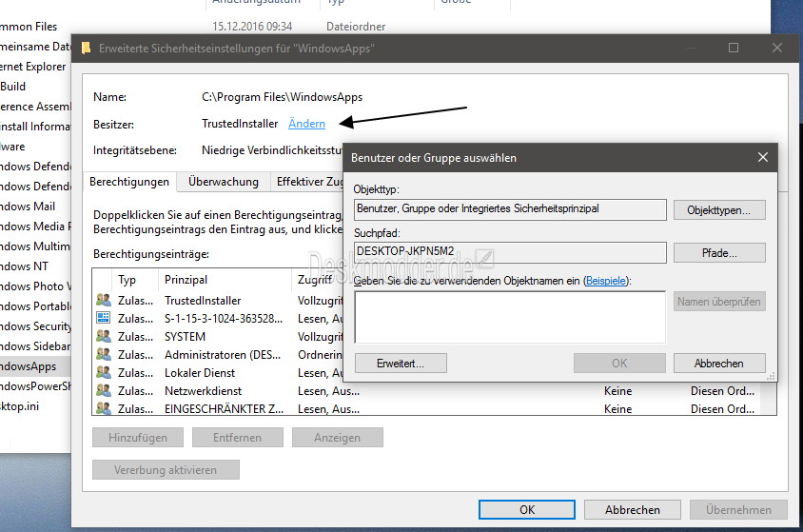Select the SYSTEM permission entry
Screen dimensions: 803x532
218,336
